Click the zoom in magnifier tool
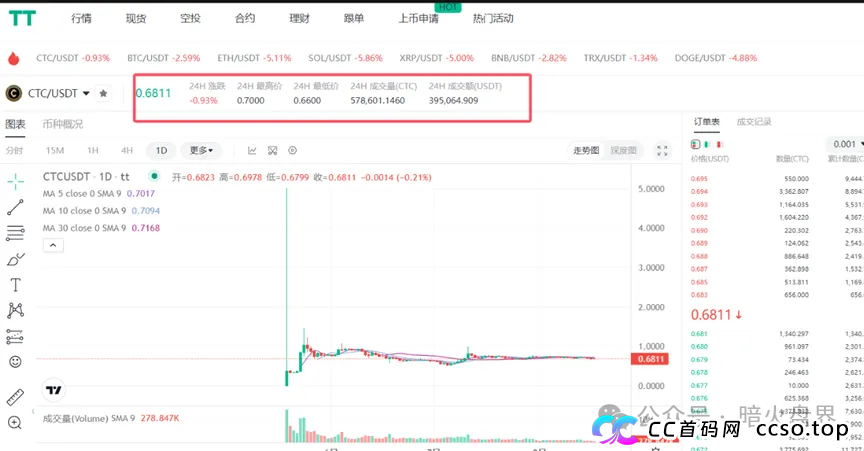The height and width of the screenshot is (451, 864). pos(15,423)
